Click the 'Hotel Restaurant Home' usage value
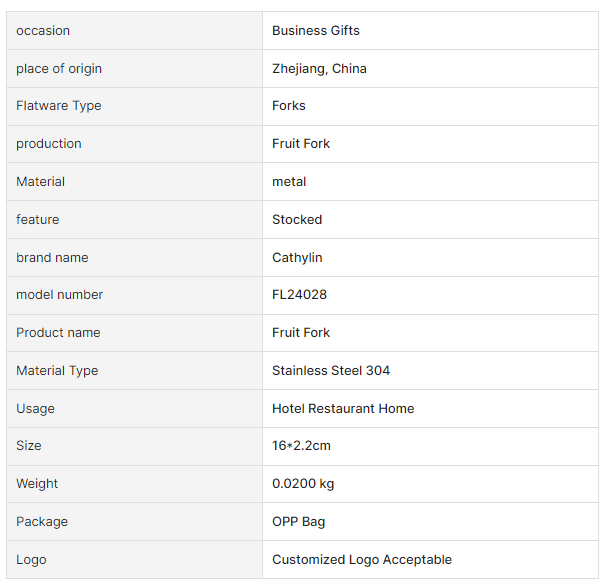Image resolution: width=607 pixels, height=588 pixels. coord(343,409)
